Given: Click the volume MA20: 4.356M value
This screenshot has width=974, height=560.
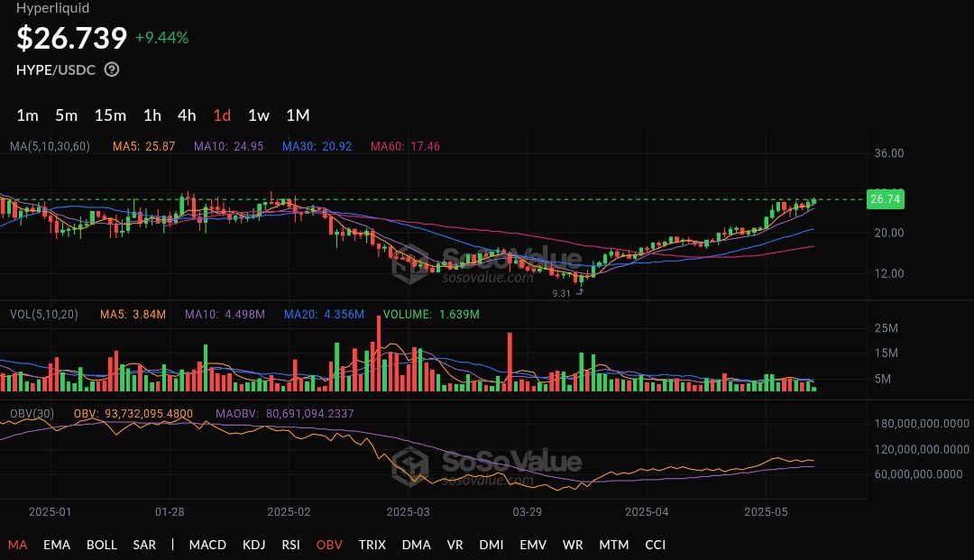Looking at the screenshot, I should coord(325,314).
